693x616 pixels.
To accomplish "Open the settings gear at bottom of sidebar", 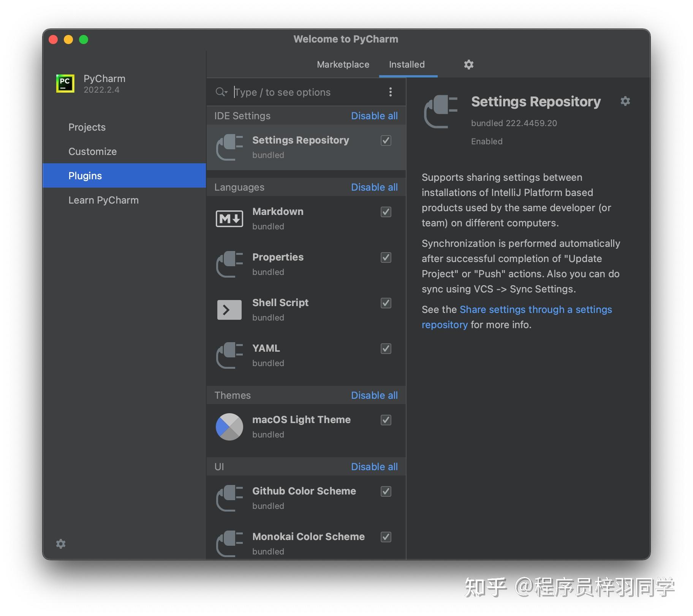I will pos(61,544).
